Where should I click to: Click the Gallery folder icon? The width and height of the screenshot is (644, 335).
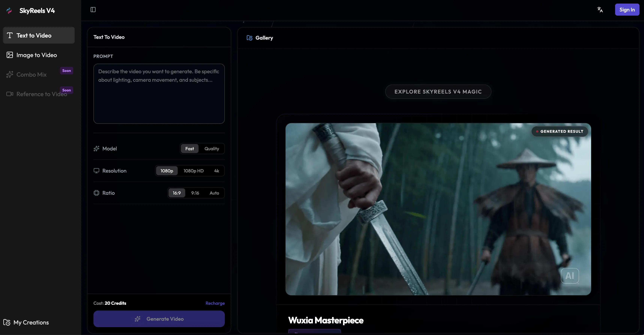pyautogui.click(x=249, y=38)
